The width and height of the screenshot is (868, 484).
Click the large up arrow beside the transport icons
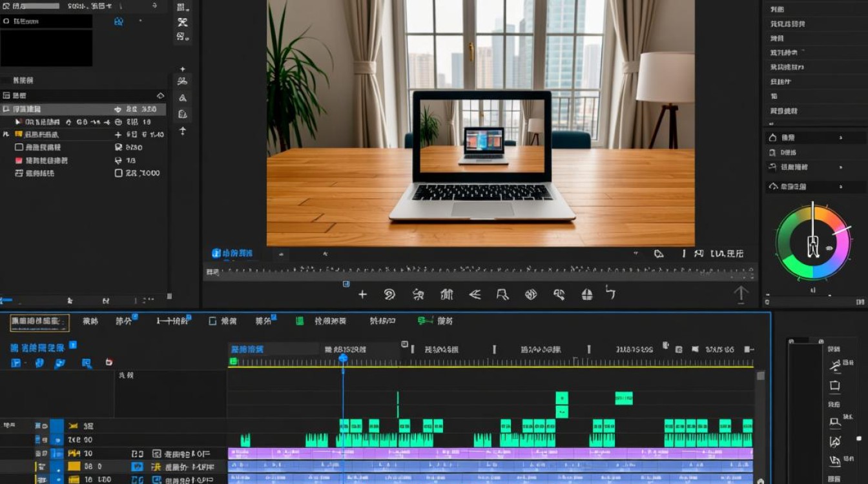[741, 294]
